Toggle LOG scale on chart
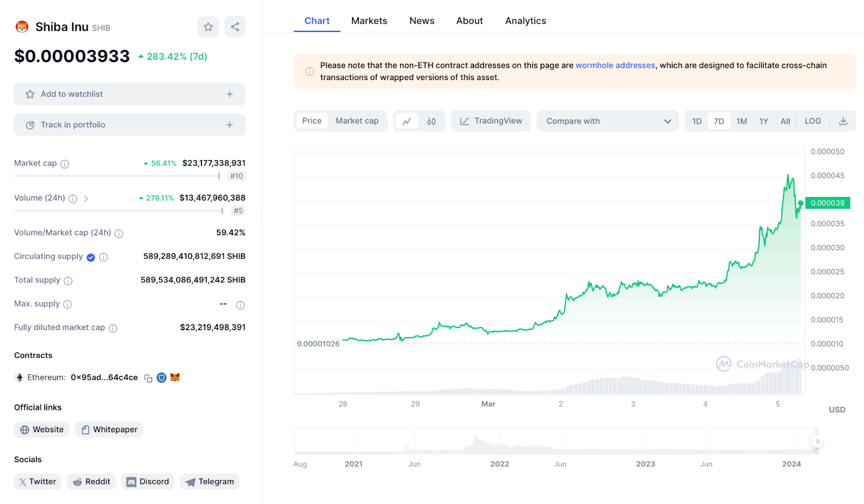 point(813,121)
